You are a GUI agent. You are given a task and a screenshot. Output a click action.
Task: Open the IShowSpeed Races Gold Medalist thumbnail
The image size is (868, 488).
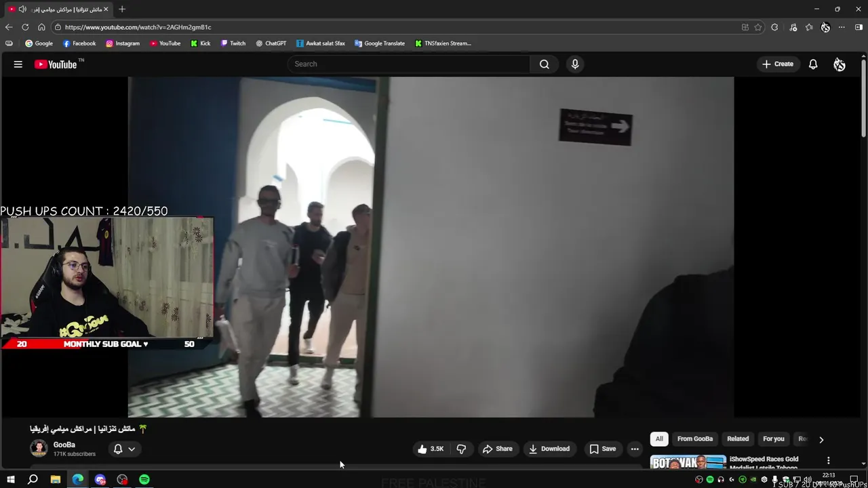point(688,462)
